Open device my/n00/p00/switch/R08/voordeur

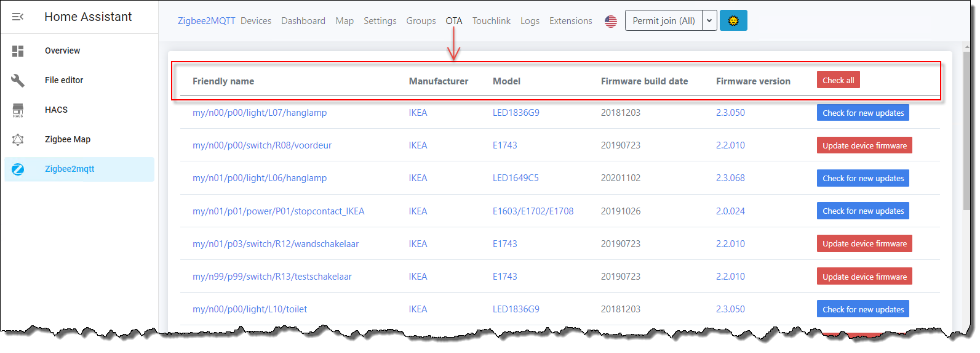click(262, 145)
